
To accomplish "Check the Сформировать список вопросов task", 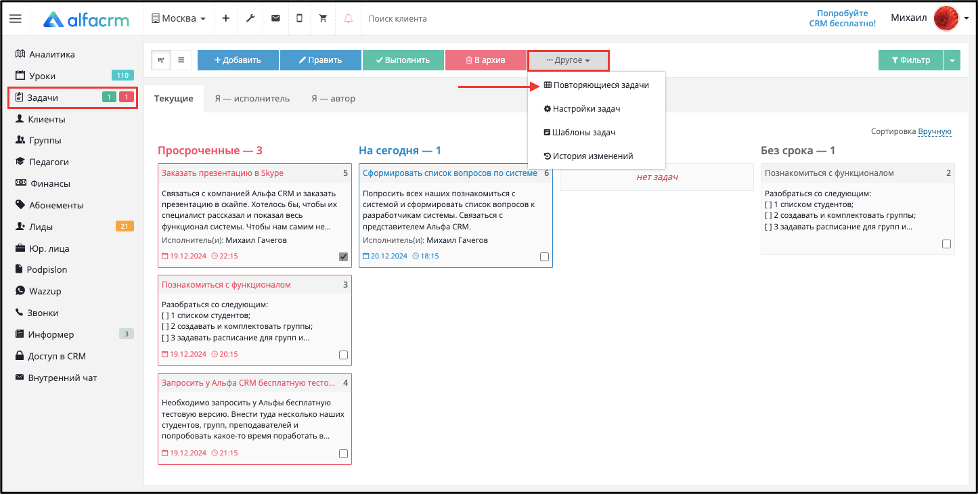I will [544, 257].
